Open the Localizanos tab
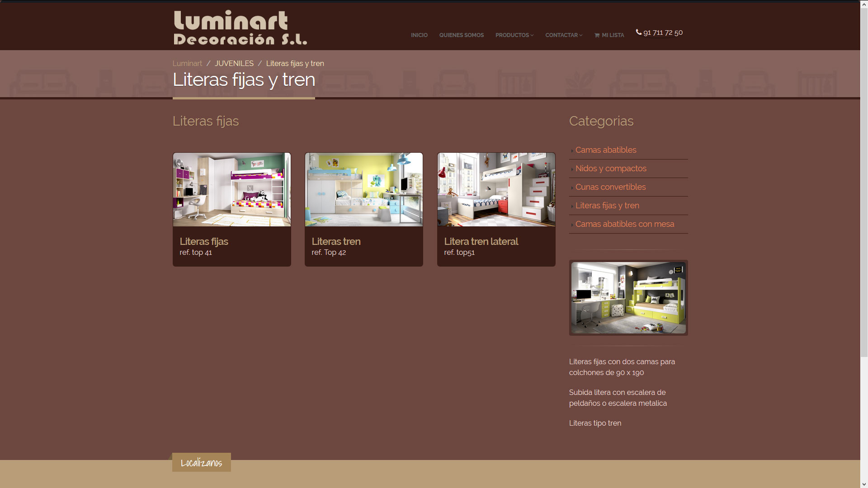Viewport: 868px width, 488px height. [x=202, y=463]
